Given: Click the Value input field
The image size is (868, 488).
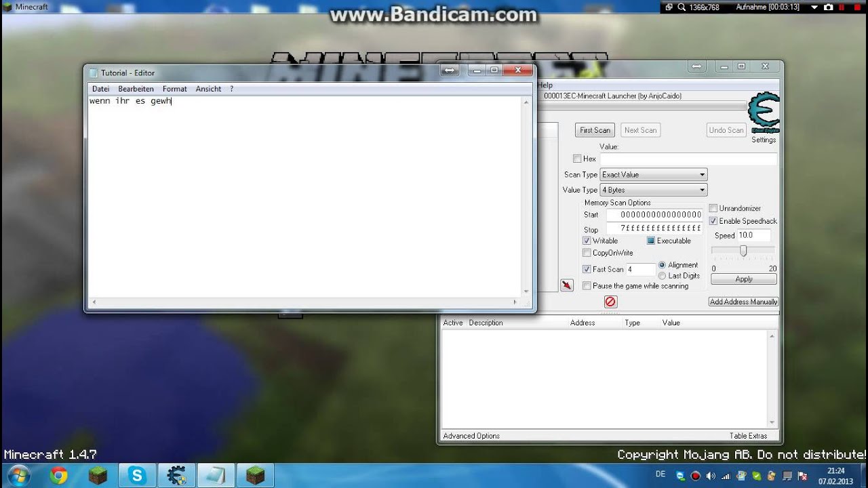Looking at the screenshot, I should 688,159.
